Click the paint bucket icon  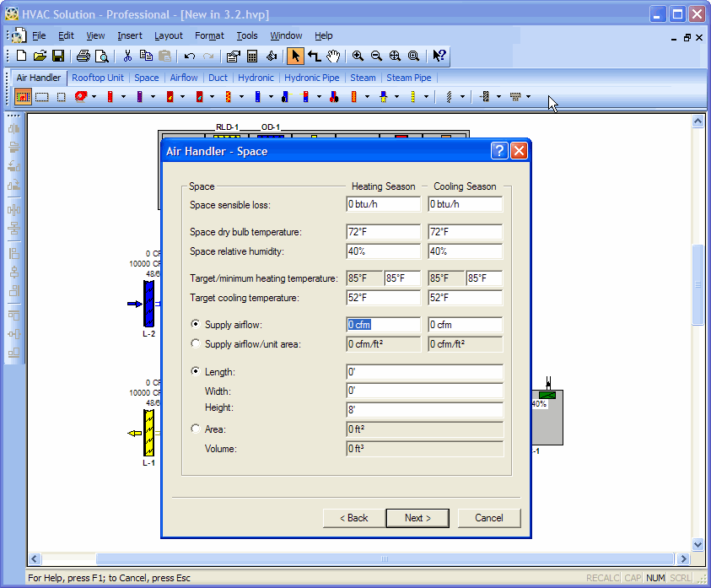[x=272, y=56]
